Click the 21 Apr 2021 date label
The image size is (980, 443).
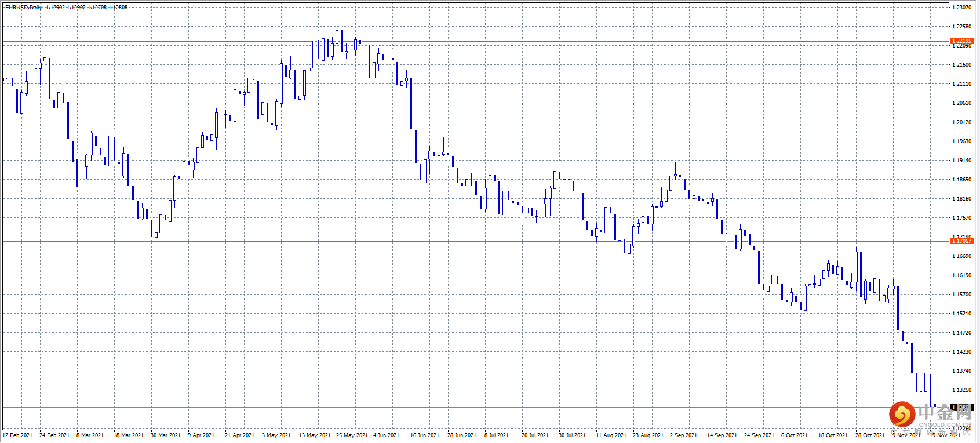pyautogui.click(x=239, y=435)
